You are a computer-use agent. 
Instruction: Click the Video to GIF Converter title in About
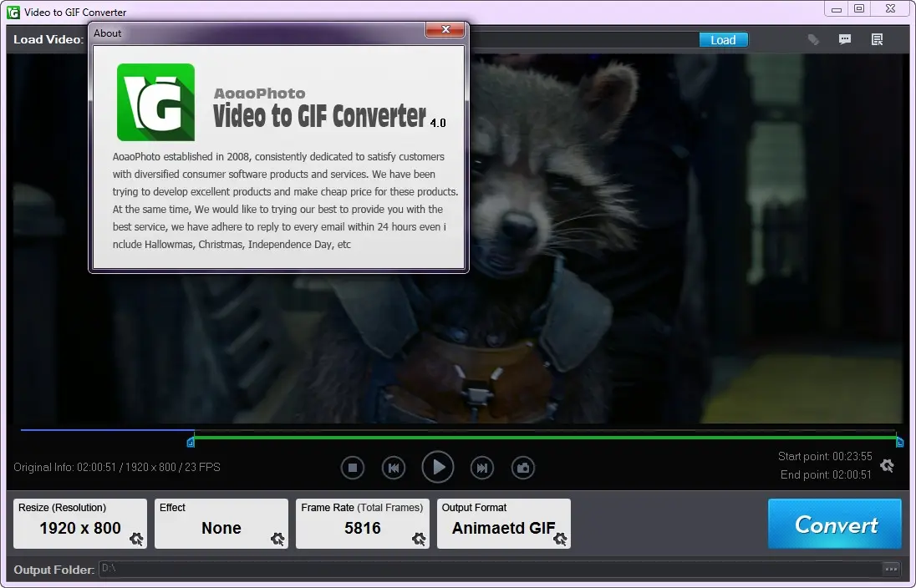(319, 115)
